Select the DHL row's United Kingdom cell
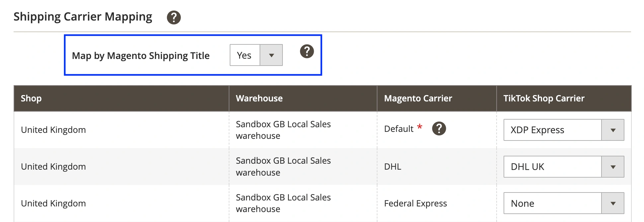Screen dimensions: 644x222 (53, 167)
